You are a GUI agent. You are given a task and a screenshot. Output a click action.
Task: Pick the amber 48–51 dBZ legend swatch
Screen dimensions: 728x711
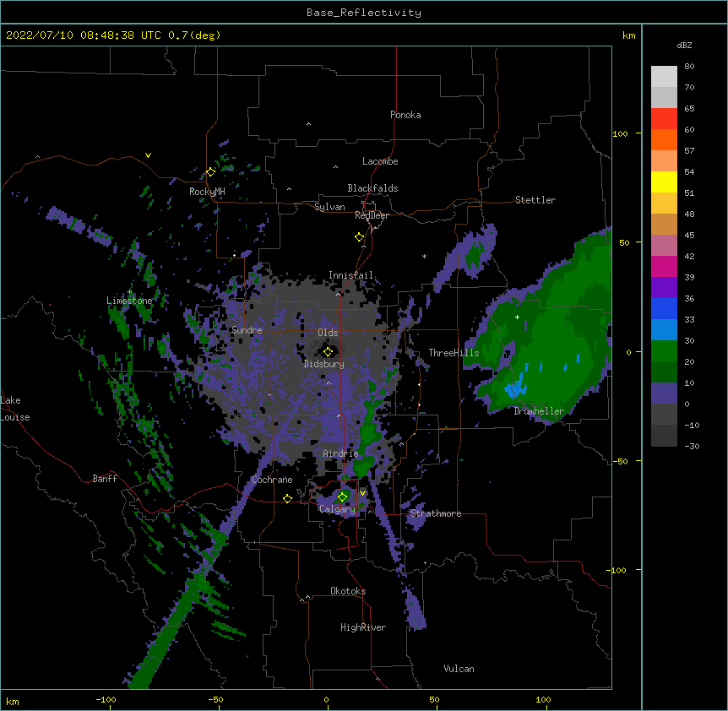(664, 204)
